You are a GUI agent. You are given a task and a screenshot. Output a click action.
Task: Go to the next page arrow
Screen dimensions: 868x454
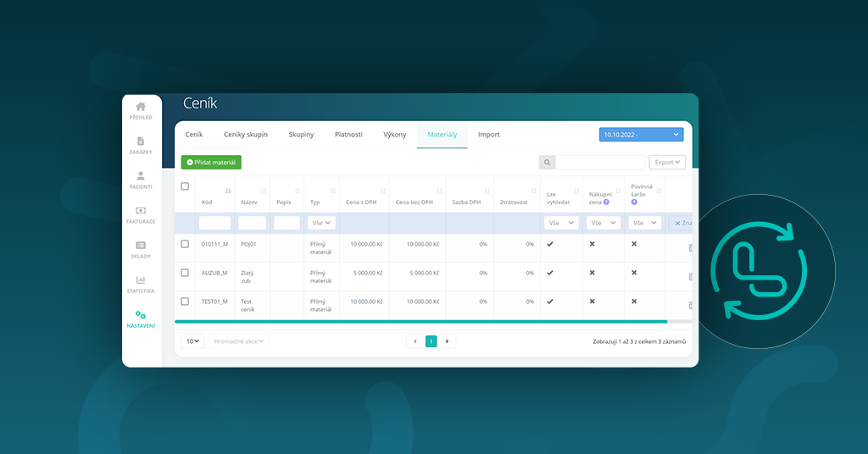[448, 341]
